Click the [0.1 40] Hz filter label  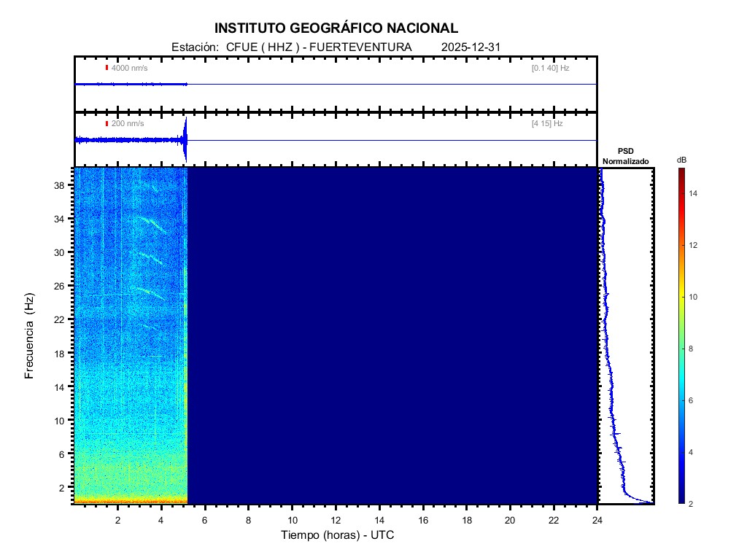(x=550, y=68)
